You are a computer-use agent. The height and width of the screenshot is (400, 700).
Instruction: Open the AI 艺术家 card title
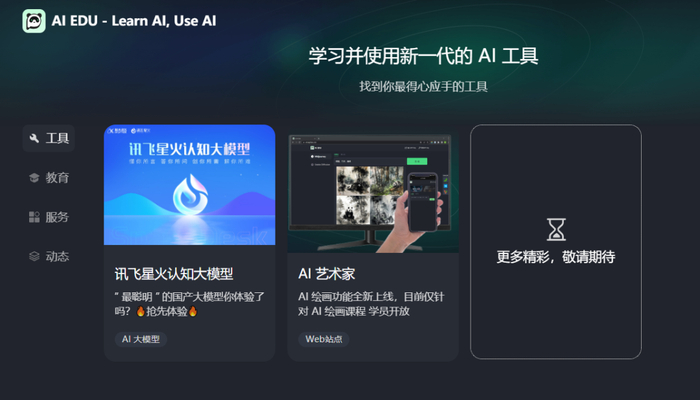pyautogui.click(x=327, y=274)
